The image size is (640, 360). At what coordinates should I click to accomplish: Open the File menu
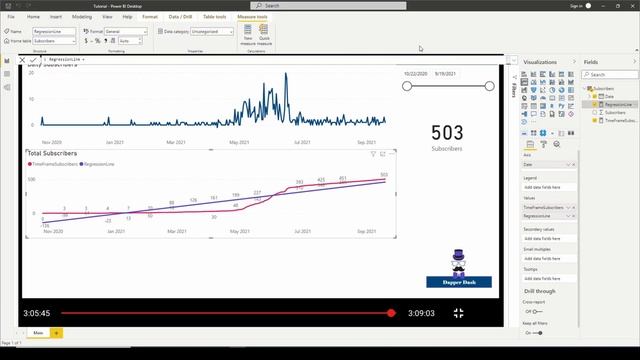11,17
